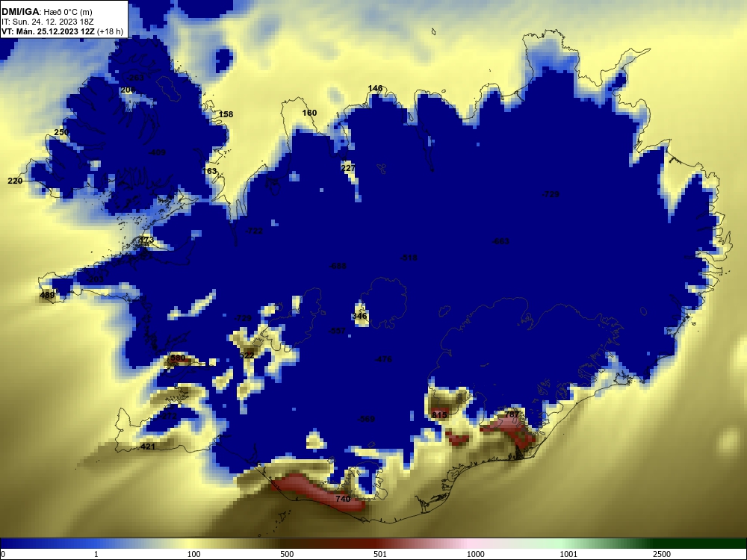Select the 'VT: Mán. 25.12.2023 12Z' valid time
Image resolution: width=747 pixels, height=560 pixels.
pos(48,31)
